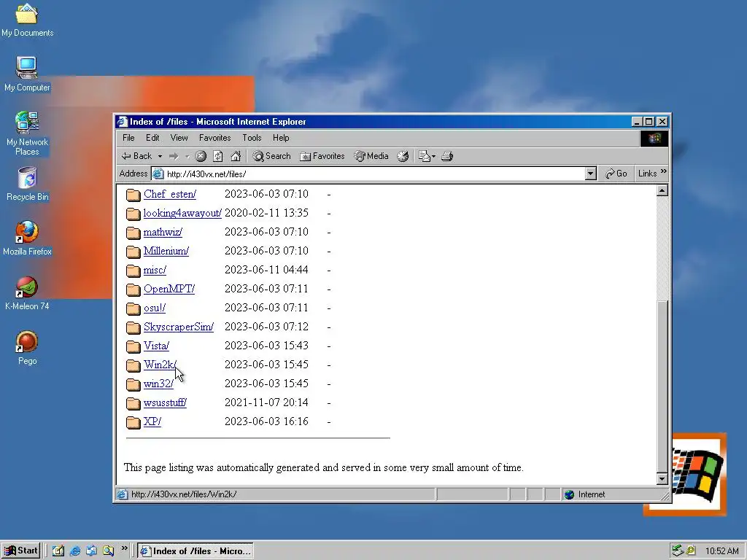Open the Favorites menu in menu bar
Image resolution: width=747 pixels, height=560 pixels.
point(215,138)
